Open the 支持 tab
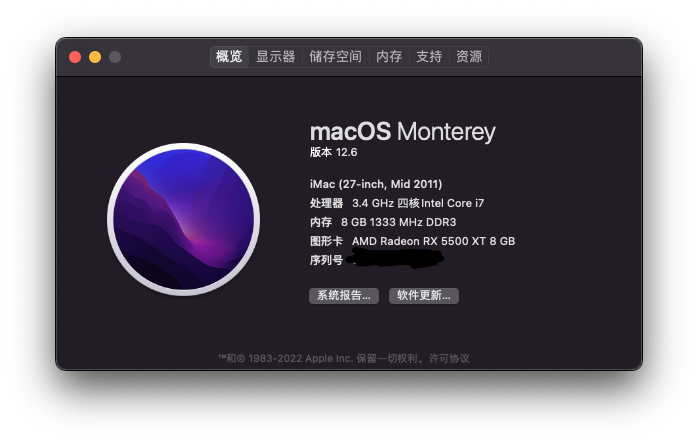 (x=429, y=57)
